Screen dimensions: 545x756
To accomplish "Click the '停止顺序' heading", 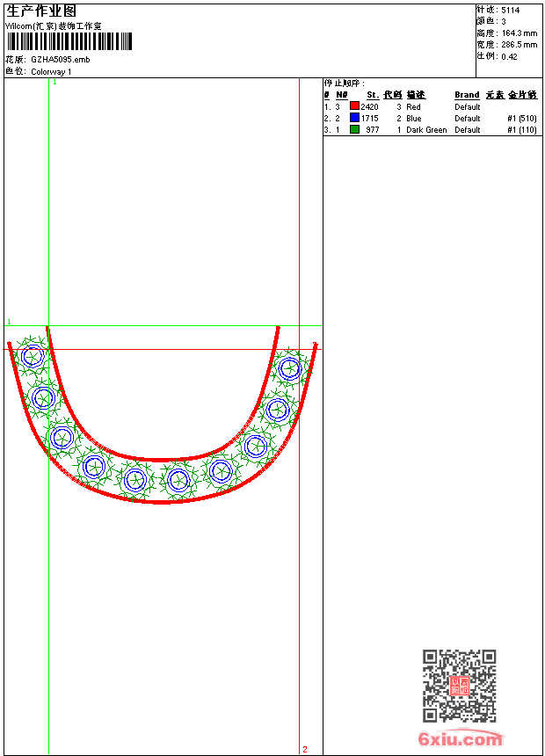I will (344, 84).
